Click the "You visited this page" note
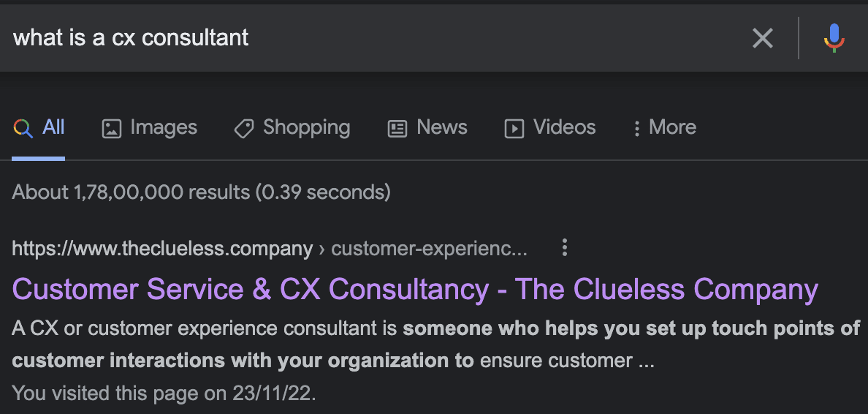Viewport: 868px width, 414px height. click(x=164, y=393)
